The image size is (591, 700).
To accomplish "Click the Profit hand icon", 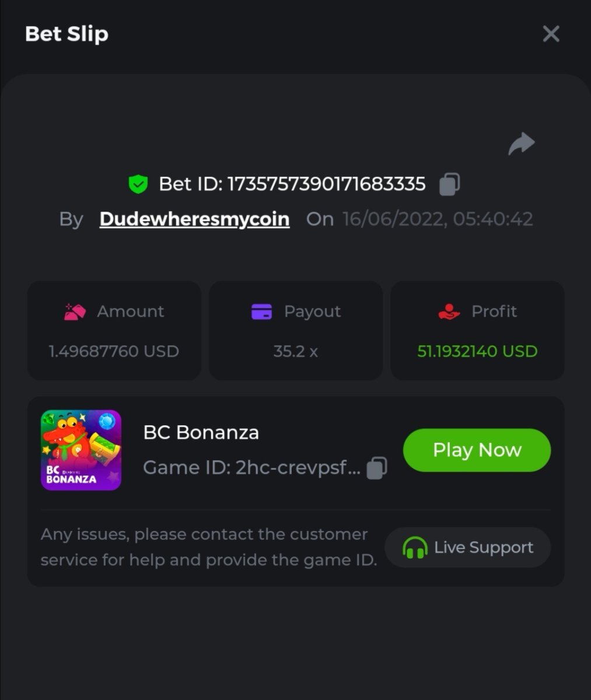I will [x=449, y=311].
